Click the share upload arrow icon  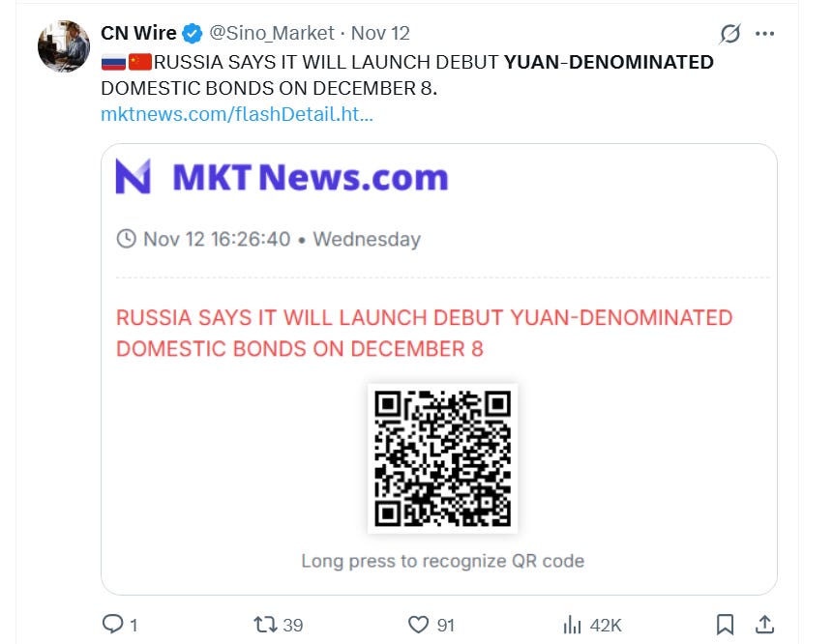(764, 625)
